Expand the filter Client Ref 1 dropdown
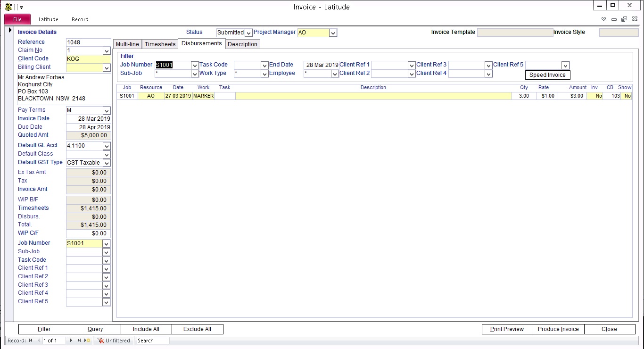This screenshot has width=644, height=349. click(x=411, y=65)
